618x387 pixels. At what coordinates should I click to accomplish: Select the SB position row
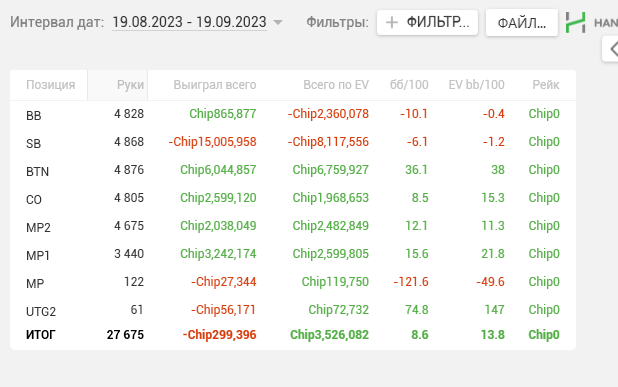[x=293, y=142]
